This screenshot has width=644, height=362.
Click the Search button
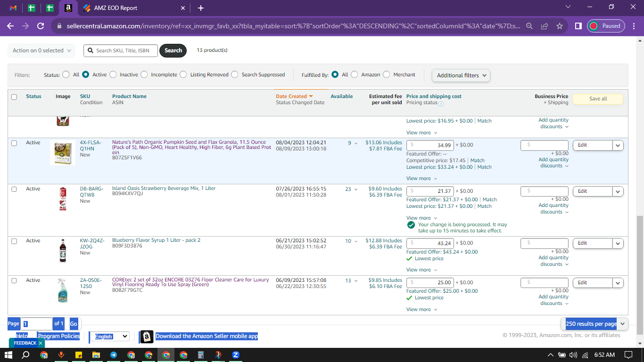coord(173,50)
